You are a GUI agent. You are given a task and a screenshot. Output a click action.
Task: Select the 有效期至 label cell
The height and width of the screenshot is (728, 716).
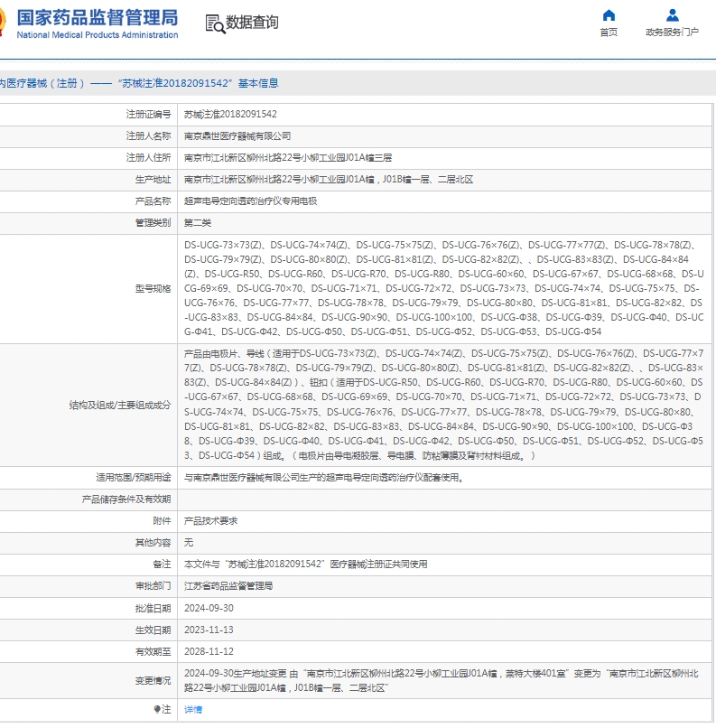[153, 652]
